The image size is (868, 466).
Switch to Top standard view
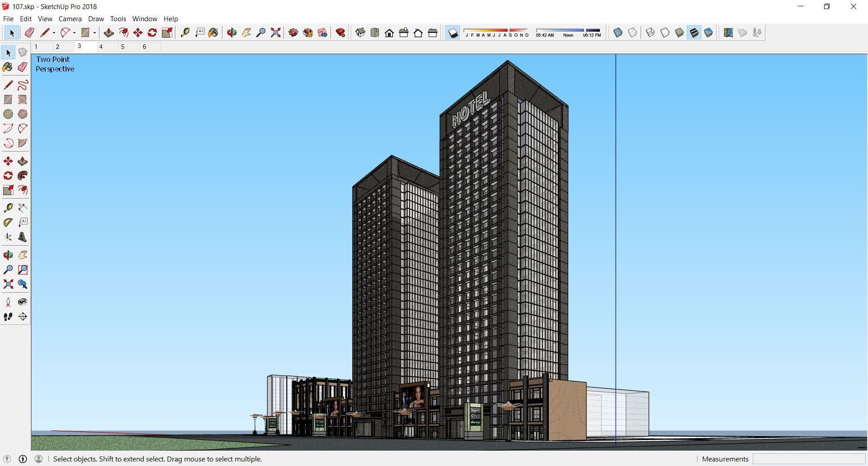tap(375, 33)
